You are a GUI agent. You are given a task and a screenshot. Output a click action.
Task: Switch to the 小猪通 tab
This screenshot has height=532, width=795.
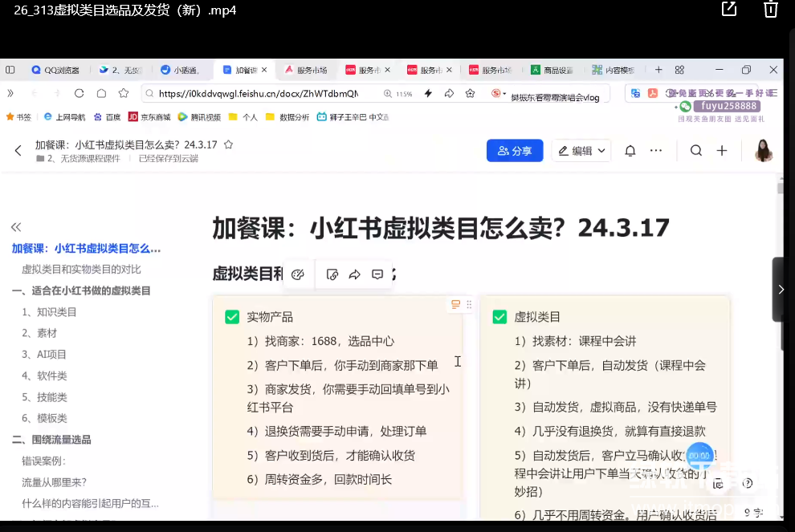click(180, 70)
